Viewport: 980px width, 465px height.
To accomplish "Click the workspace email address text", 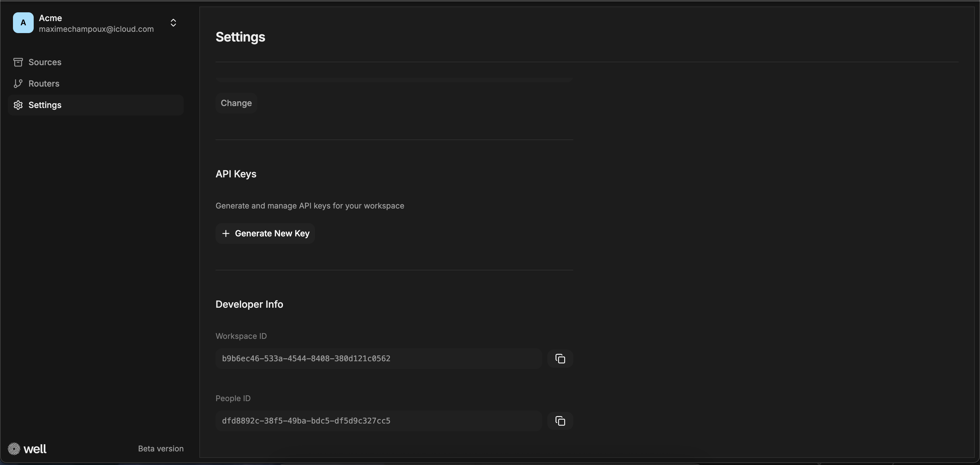I will 96,29.
